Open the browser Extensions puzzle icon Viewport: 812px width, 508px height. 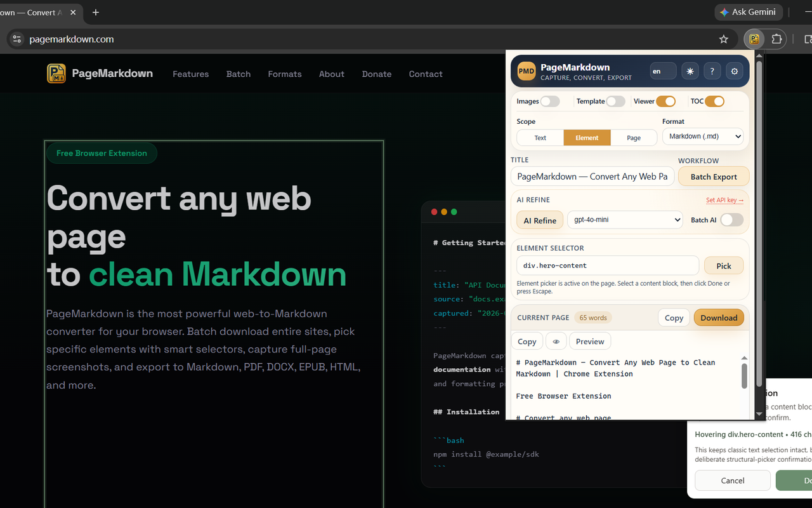coord(777,39)
